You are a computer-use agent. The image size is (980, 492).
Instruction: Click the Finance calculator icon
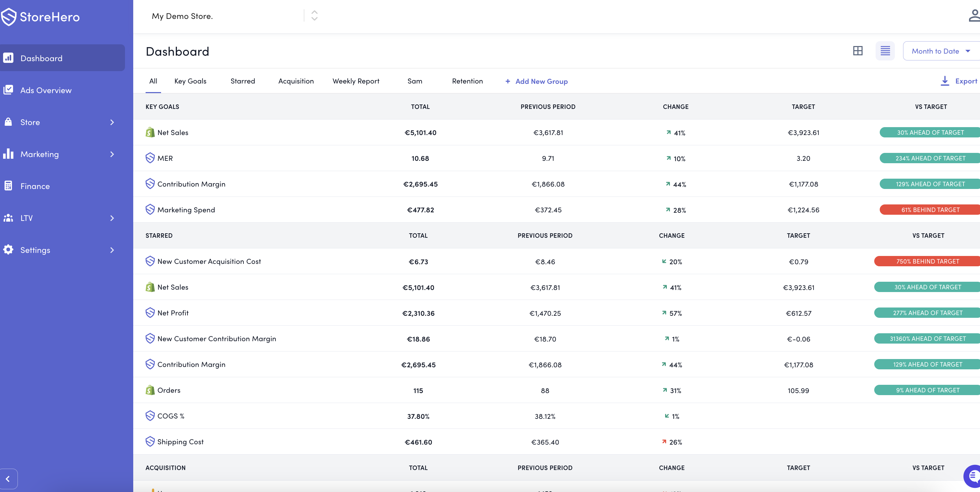coord(8,186)
